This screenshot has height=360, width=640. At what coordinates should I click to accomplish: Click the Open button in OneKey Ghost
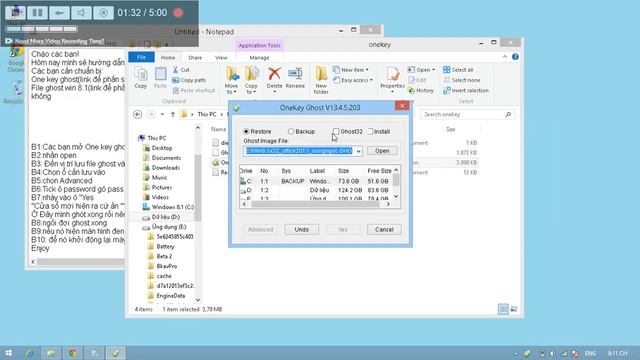(382, 151)
